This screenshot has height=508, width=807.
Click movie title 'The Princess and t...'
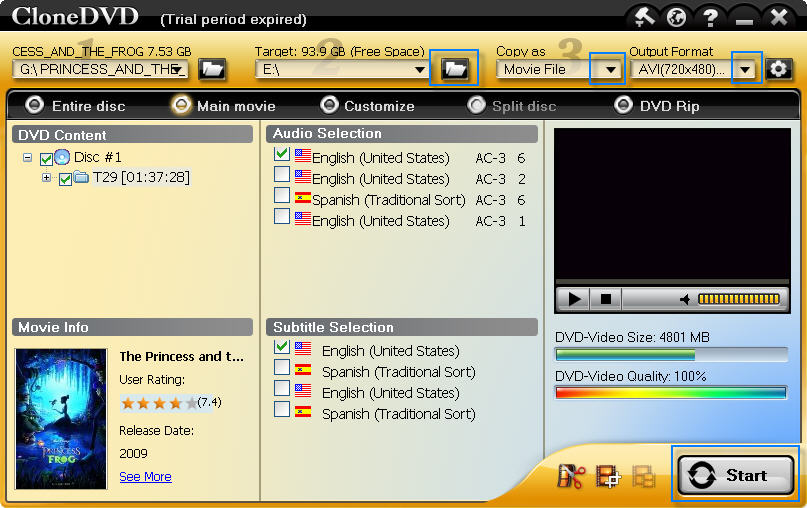pos(182,356)
